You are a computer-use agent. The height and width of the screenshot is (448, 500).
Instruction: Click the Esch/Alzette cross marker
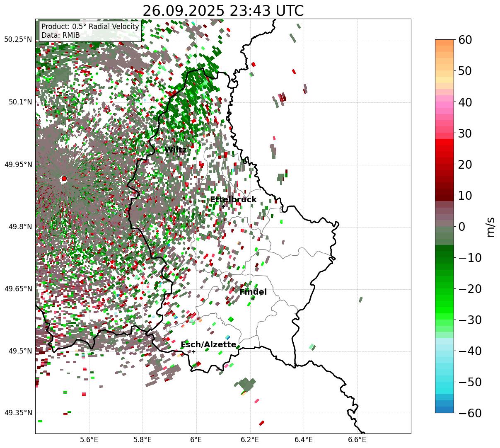pos(193,351)
